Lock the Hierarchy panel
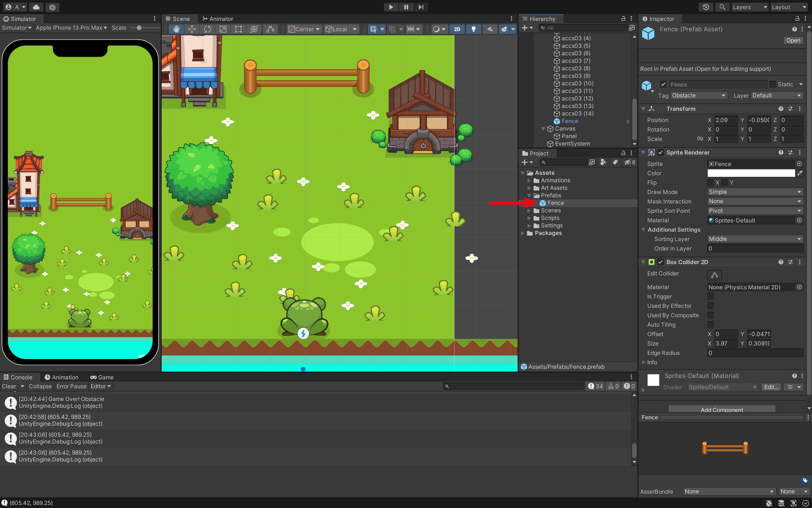Screen dimensions: 812x508 click(x=623, y=19)
